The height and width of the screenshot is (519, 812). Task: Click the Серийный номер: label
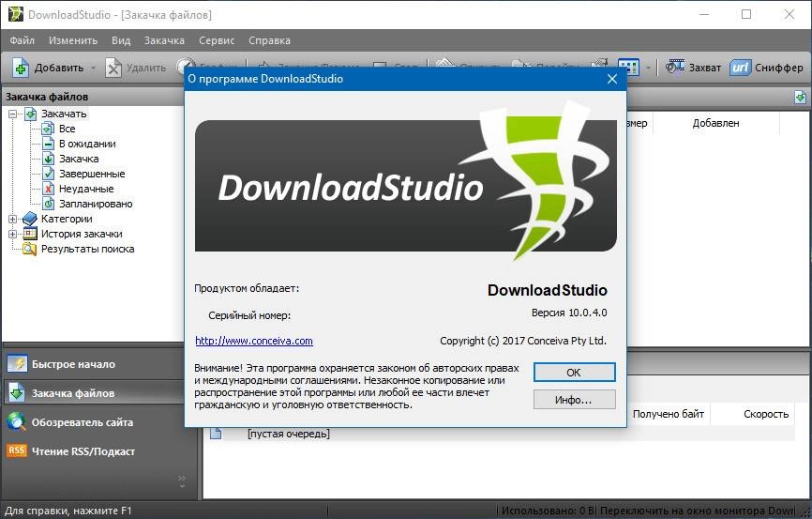[x=249, y=315]
